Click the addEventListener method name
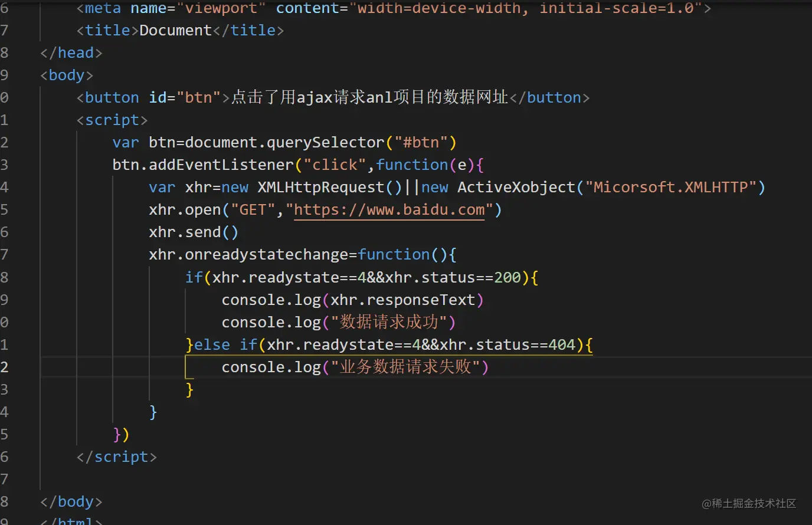Viewport: 812px width, 525px height. [221, 165]
